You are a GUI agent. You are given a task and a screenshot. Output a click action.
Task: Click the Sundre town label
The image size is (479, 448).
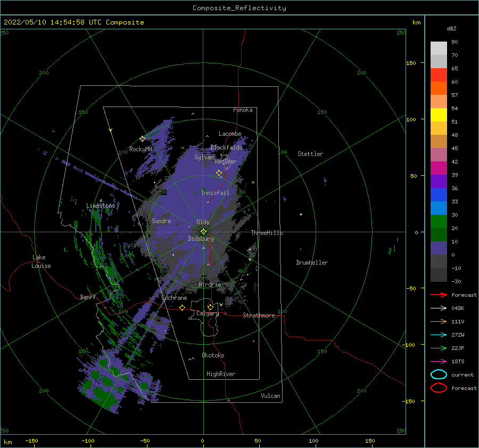[x=161, y=221]
